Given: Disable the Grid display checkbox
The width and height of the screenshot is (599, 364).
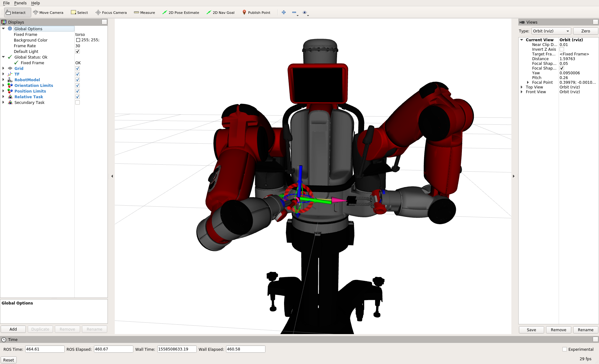Looking at the screenshot, I should click(78, 68).
